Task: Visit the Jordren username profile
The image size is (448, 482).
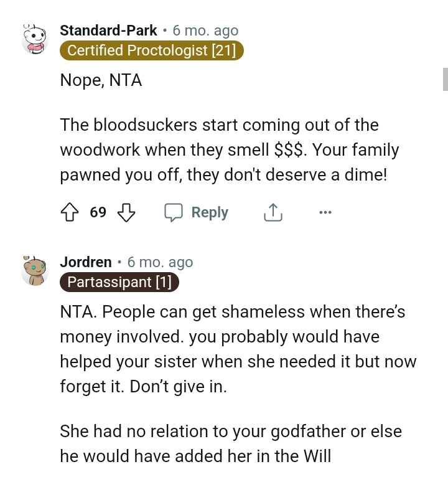Action: tap(86, 262)
